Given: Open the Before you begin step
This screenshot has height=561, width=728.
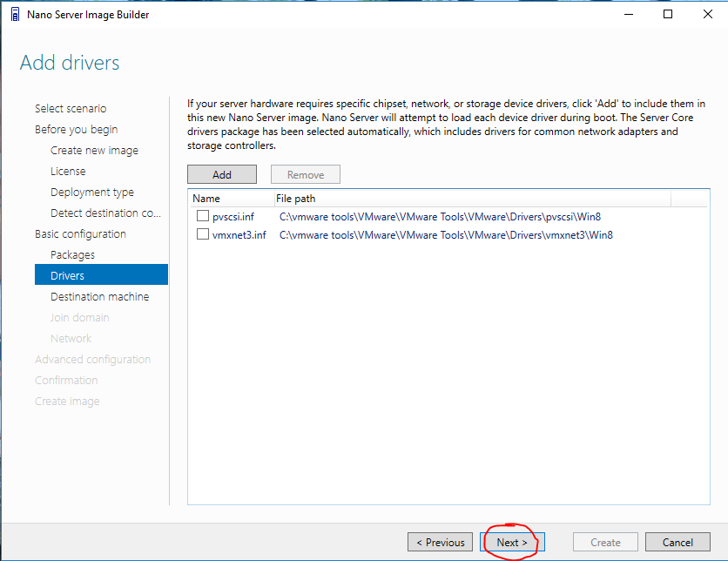Looking at the screenshot, I should [76, 130].
